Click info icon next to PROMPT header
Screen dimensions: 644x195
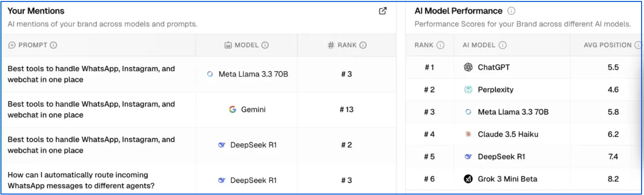[x=54, y=45]
